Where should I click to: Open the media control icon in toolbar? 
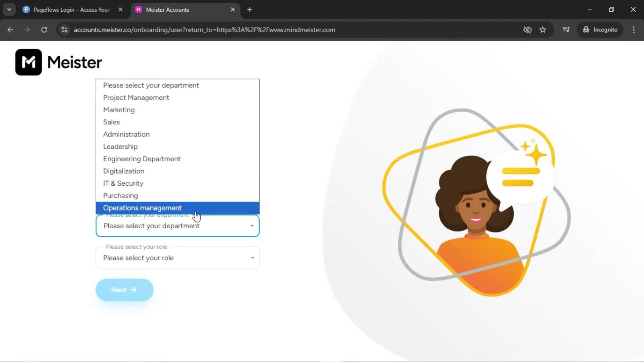point(566,30)
